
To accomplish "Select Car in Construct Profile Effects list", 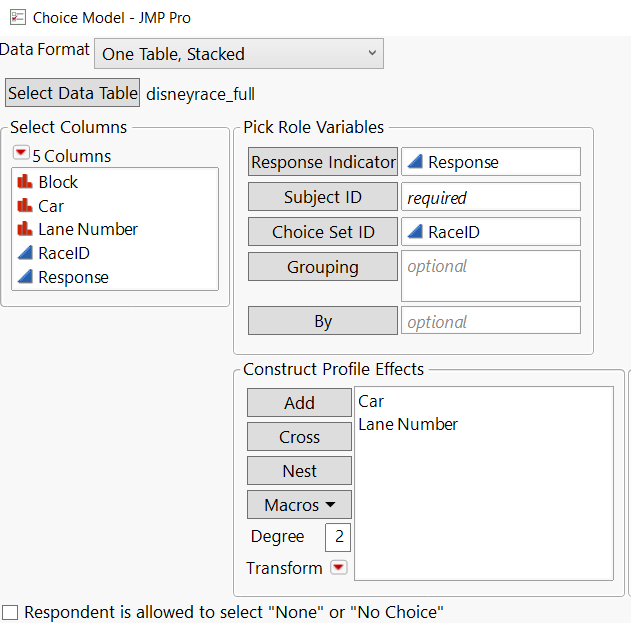I will coord(371,401).
